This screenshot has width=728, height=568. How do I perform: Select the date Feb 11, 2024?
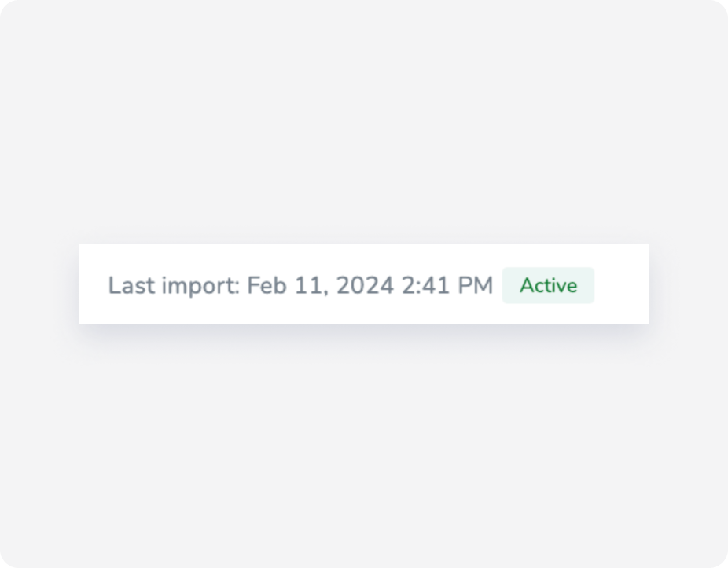(x=319, y=286)
